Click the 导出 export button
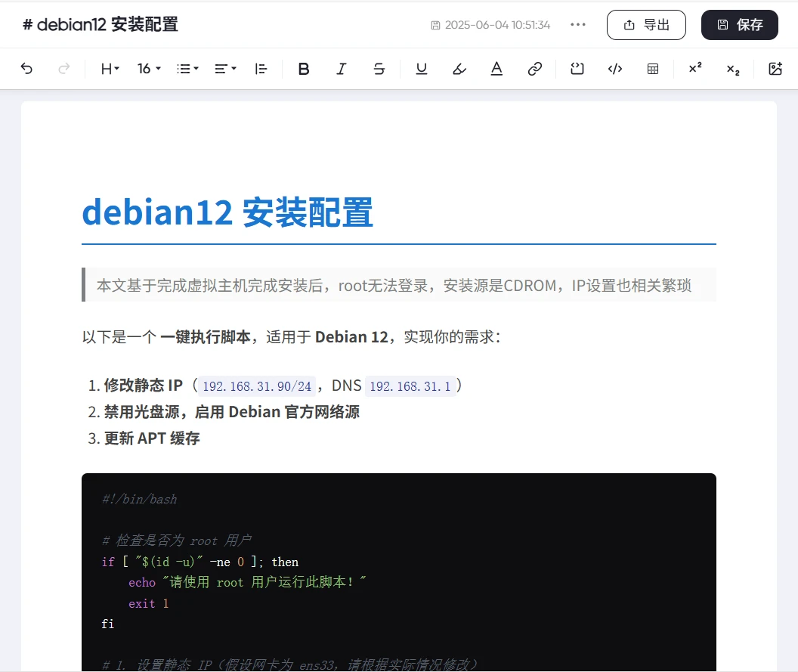This screenshot has height=672, width=798. pos(646,25)
